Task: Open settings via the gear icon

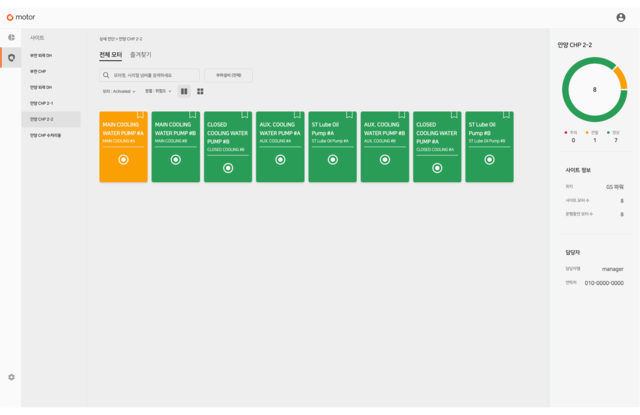Action: point(11,377)
